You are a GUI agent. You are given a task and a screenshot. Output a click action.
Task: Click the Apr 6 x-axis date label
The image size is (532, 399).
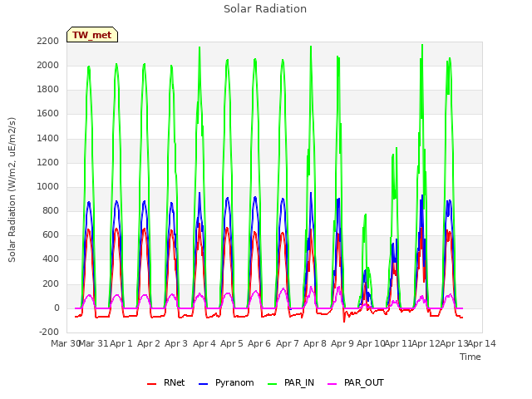click(x=259, y=343)
